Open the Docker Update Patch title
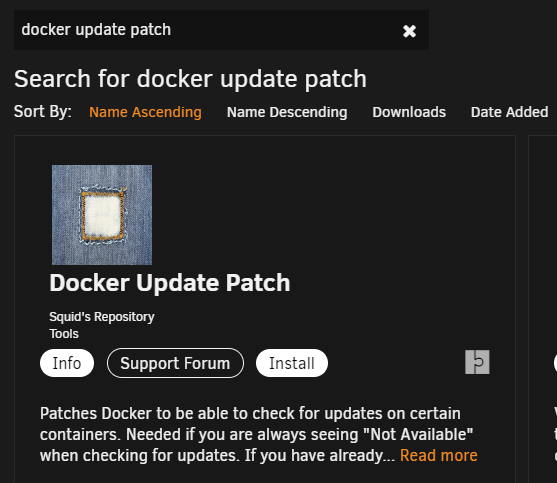 tap(170, 283)
